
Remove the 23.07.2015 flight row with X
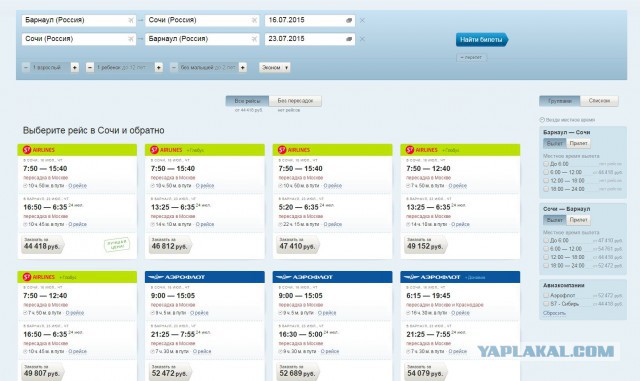click(x=362, y=39)
